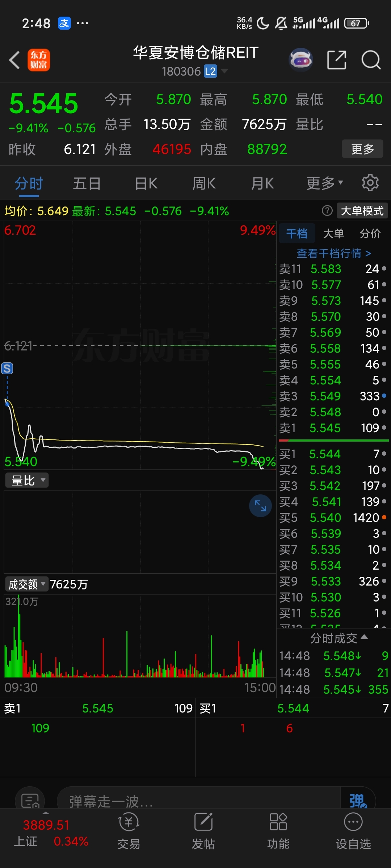
Task: Open the 成交额 indicator dropdown
Action: [27, 584]
